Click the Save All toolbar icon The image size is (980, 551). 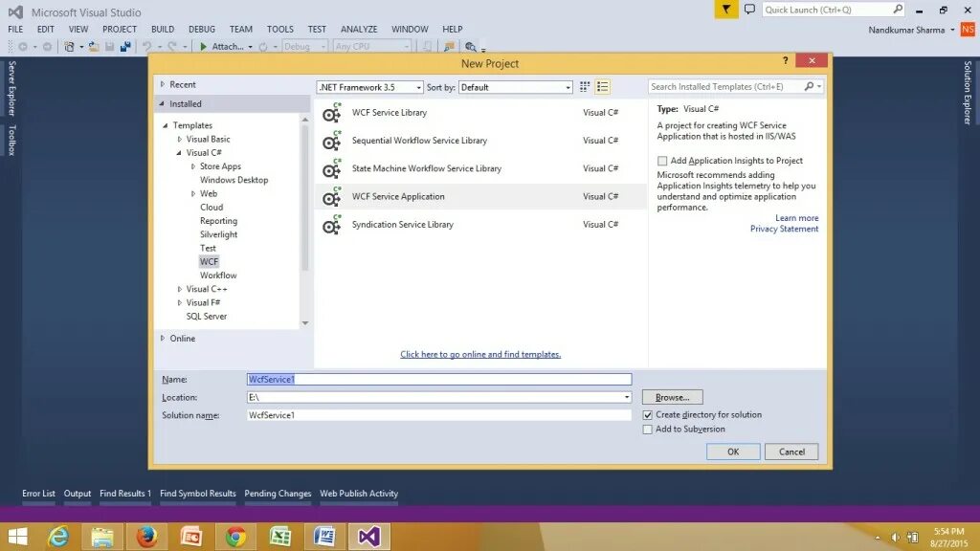125,47
